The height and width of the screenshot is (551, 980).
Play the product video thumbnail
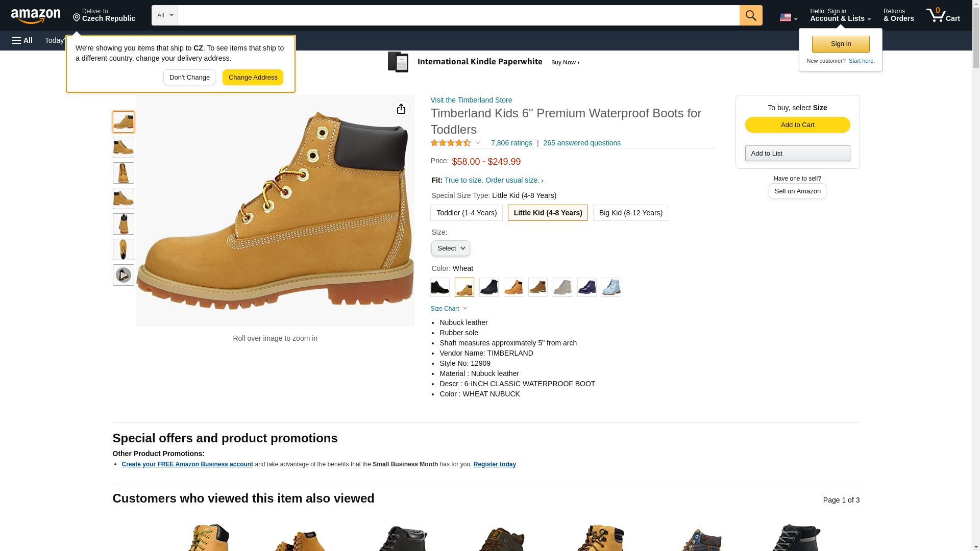click(124, 275)
